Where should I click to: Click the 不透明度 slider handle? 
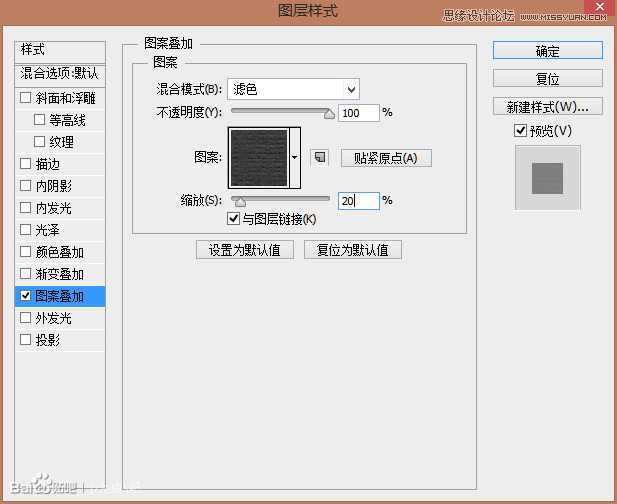pyautogui.click(x=329, y=114)
